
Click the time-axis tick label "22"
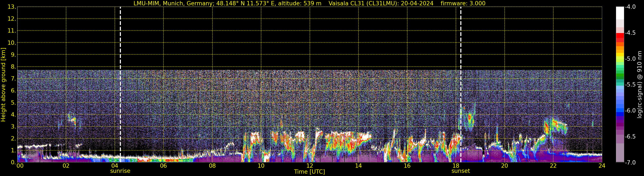point(553,166)
